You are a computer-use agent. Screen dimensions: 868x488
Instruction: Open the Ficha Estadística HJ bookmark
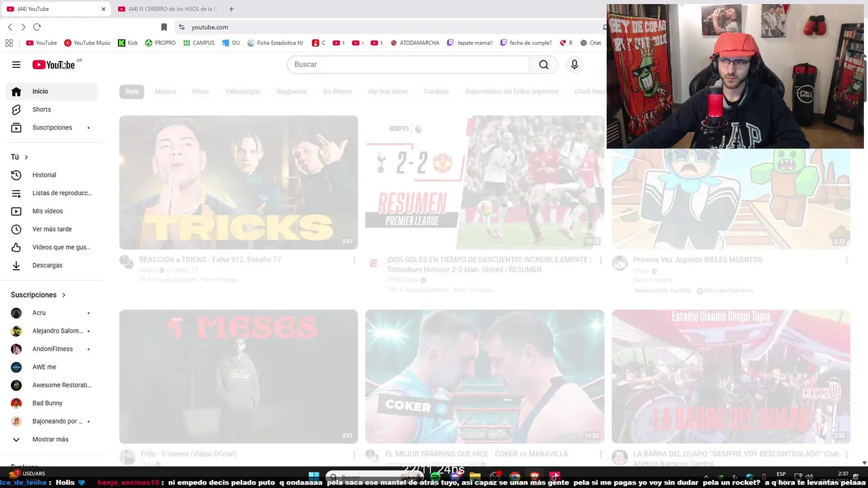pos(275,43)
